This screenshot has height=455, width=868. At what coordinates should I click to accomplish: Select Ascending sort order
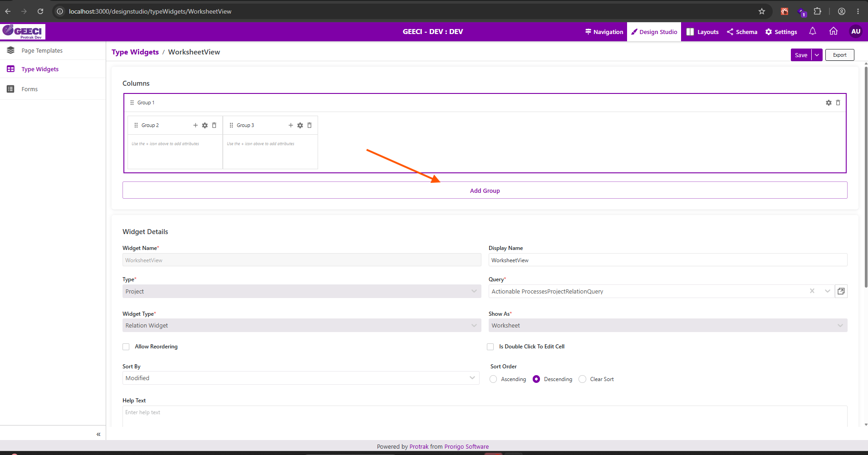click(493, 379)
